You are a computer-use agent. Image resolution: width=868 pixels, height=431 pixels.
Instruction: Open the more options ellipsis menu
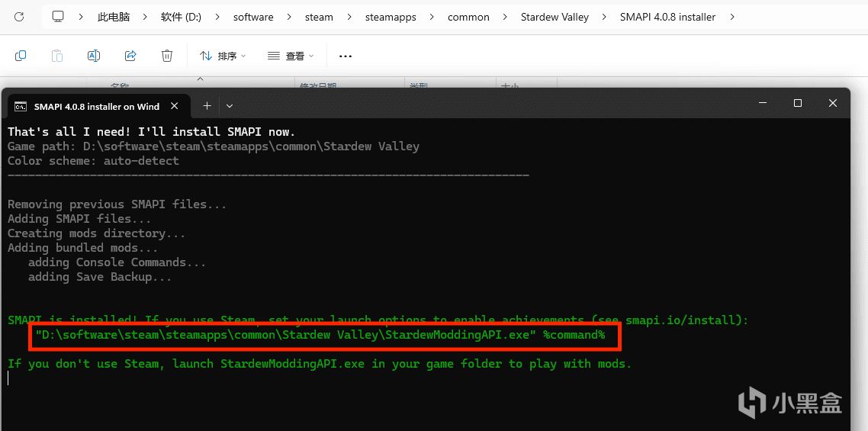pyautogui.click(x=346, y=56)
